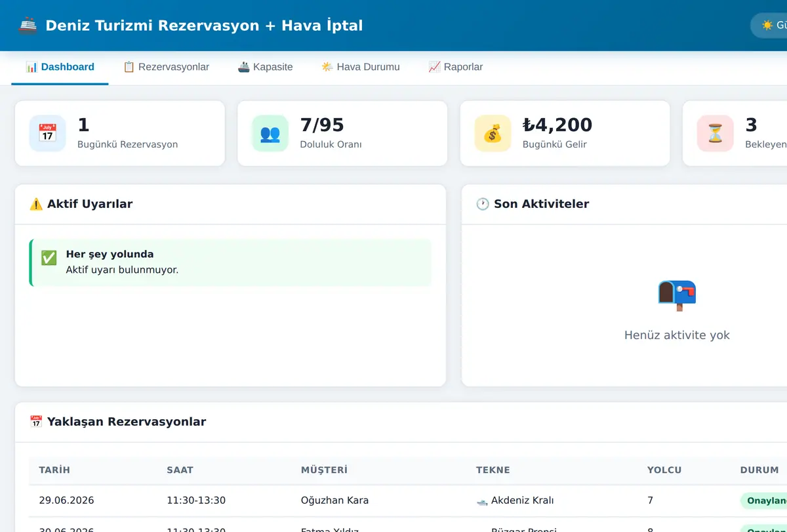Viewport: 787px width, 532px height.
Task: Go to the Hava Durumu tab
Action: (x=360, y=67)
